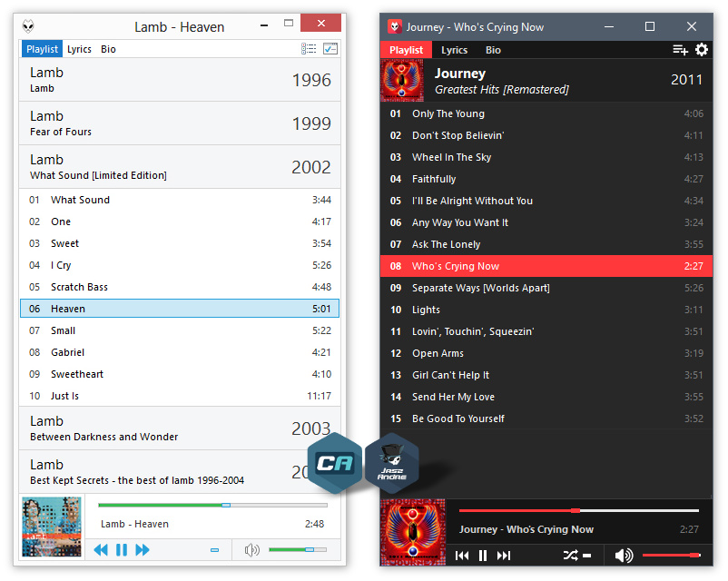The image size is (728, 581).
Task: Click previous track in Lamb player
Action: (x=101, y=550)
